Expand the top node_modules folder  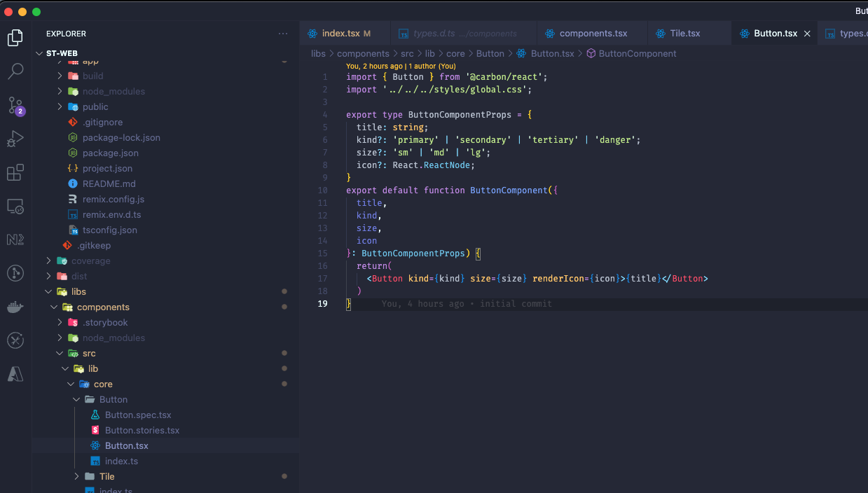point(113,92)
